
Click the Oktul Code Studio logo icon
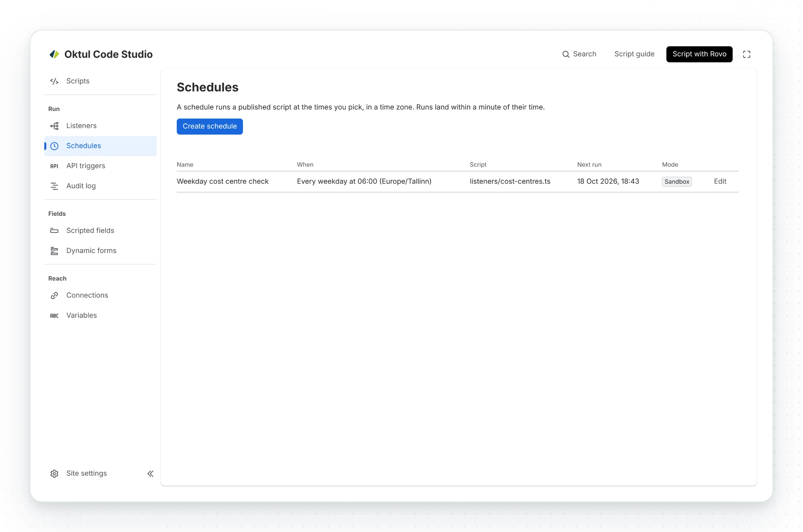(x=54, y=54)
